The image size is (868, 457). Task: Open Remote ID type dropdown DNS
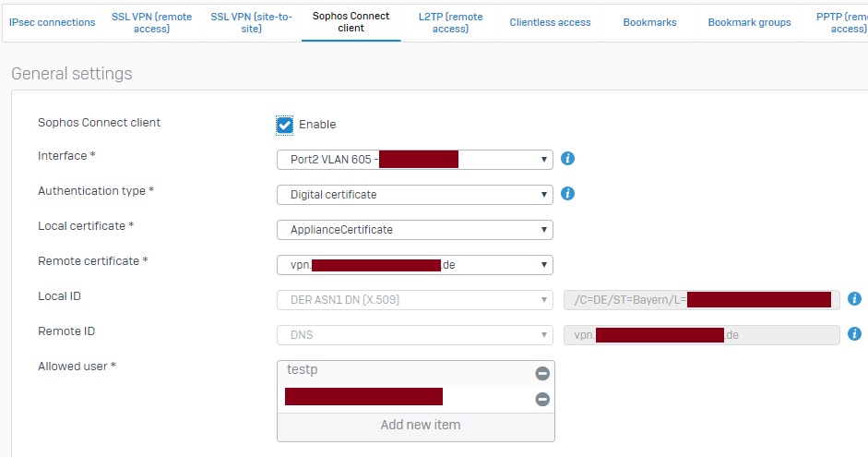point(414,335)
